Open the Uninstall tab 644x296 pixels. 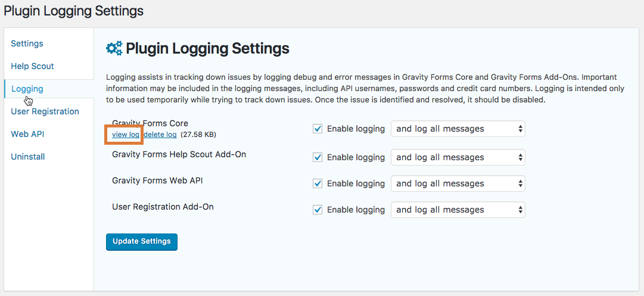point(28,157)
